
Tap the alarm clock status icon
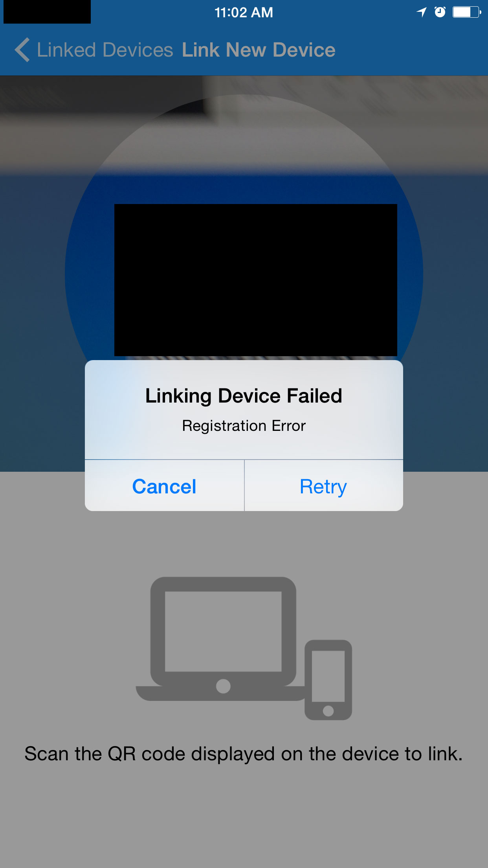pos(440,12)
